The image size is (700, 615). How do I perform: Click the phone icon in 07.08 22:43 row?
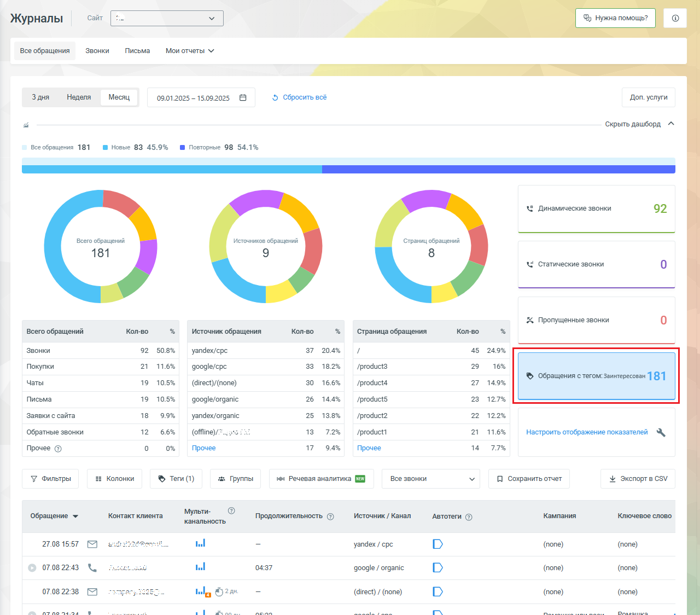tap(92, 568)
